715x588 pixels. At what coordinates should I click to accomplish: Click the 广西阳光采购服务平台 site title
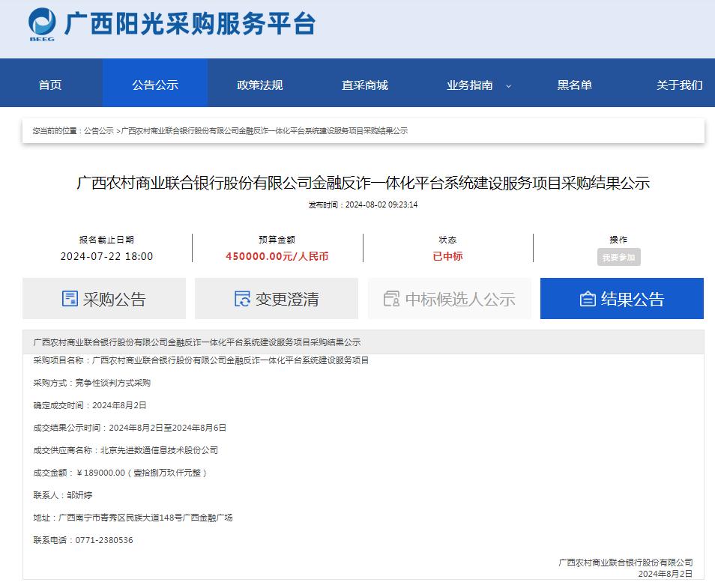190,24
